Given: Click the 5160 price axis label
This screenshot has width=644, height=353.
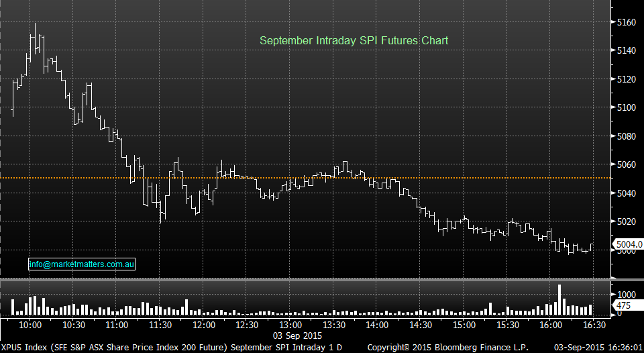Looking at the screenshot, I should [x=627, y=22].
